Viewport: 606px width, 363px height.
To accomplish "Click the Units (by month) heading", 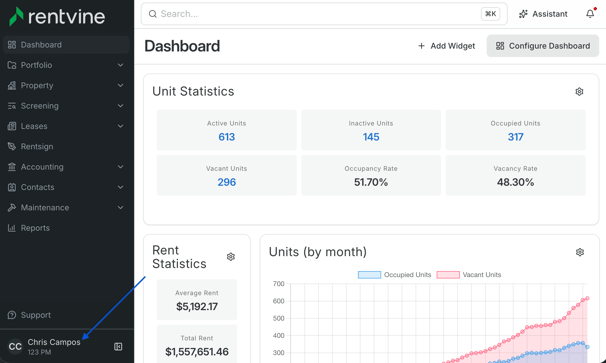I will pyautogui.click(x=318, y=252).
